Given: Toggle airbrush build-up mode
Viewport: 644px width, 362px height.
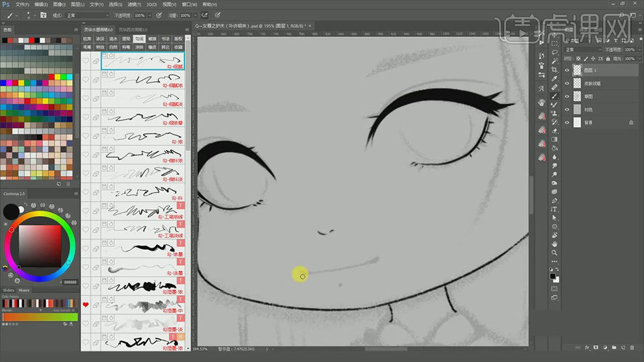Looking at the screenshot, I should point(204,15).
